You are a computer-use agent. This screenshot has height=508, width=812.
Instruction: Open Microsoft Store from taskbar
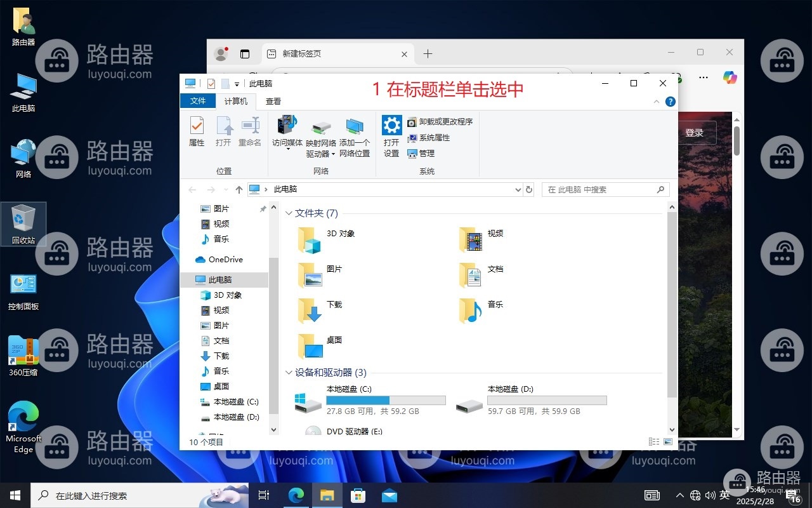point(358,495)
